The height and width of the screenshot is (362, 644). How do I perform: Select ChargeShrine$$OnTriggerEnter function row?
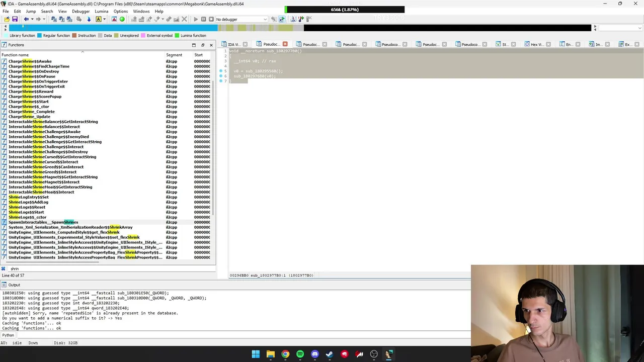(106, 81)
